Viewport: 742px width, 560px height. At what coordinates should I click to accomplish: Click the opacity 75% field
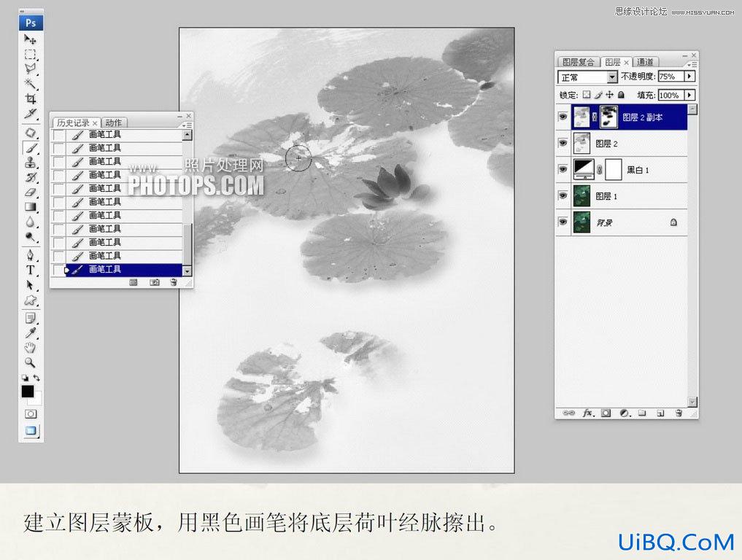click(671, 76)
